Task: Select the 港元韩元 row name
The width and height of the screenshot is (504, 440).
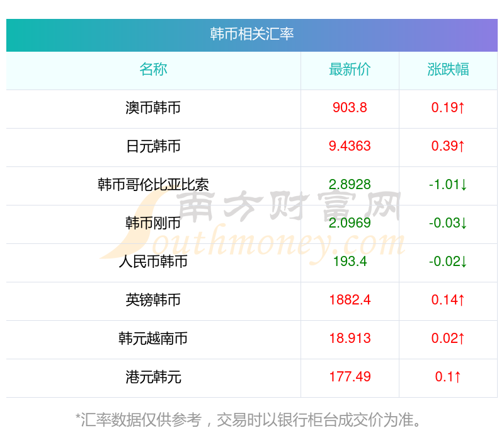Action: (x=153, y=377)
